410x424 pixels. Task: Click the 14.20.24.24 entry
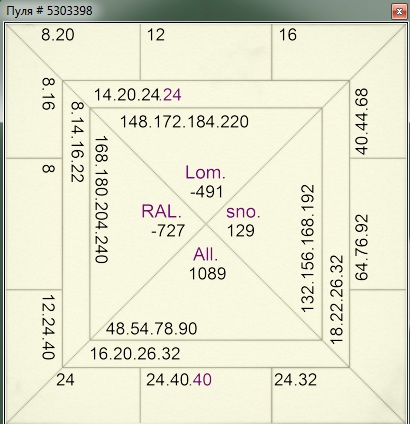pyautogui.click(x=138, y=95)
